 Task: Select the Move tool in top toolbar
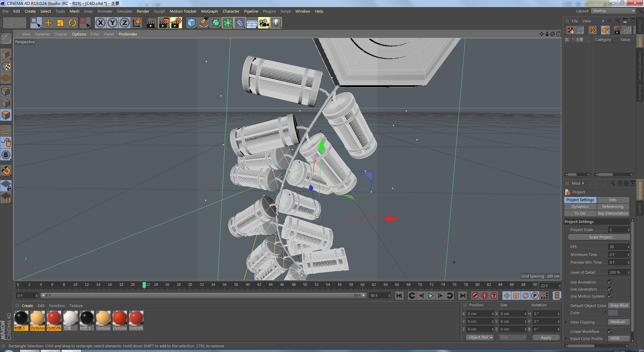48,23
